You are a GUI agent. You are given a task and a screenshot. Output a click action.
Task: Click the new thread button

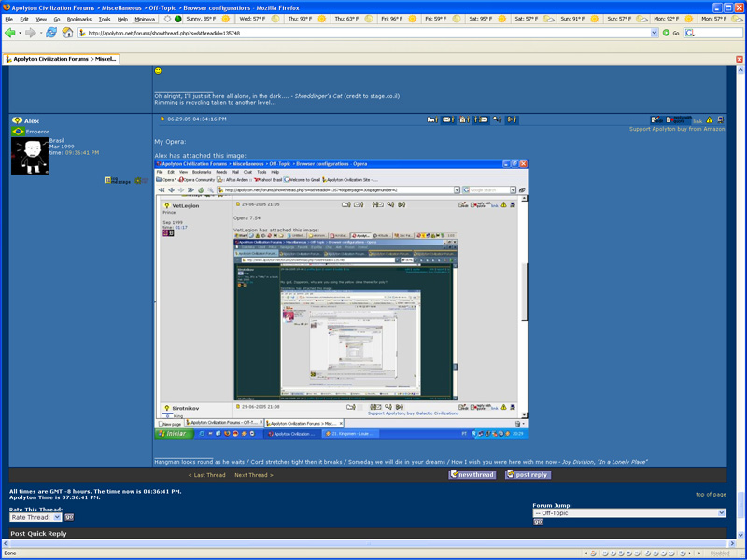click(472, 475)
